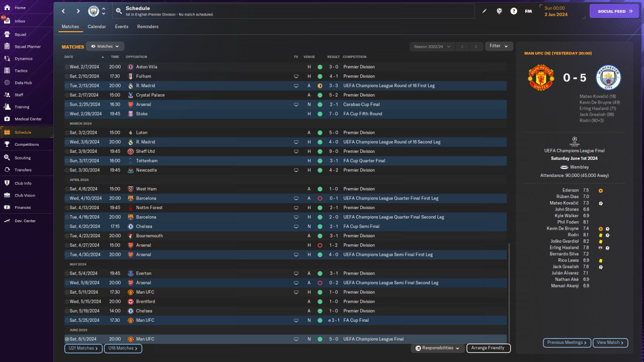Screen dimensions: 644x362
Task: Switch to the Calendar tab
Action: click(x=97, y=27)
